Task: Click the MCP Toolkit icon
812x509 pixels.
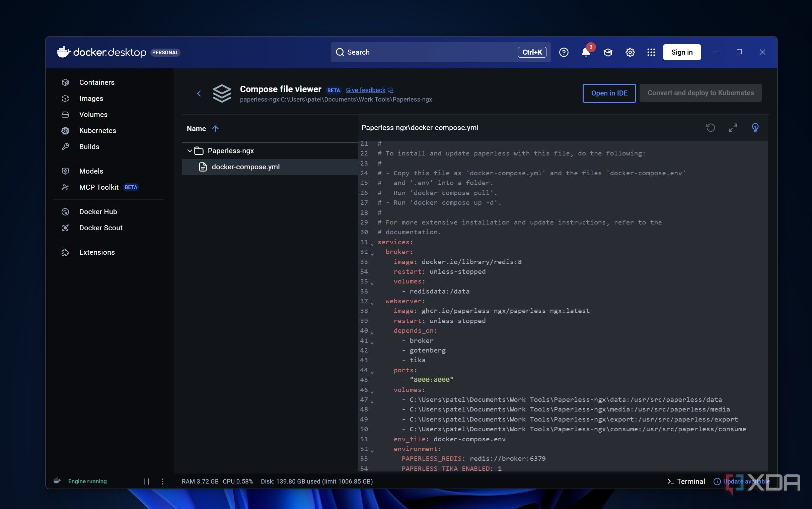Action: tap(65, 187)
